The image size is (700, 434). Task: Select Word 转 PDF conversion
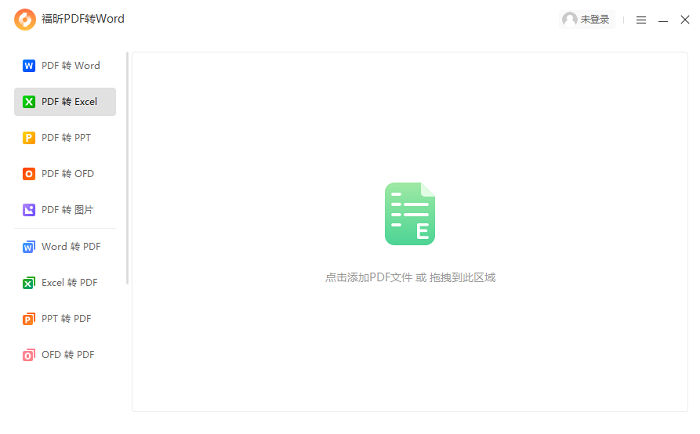pos(65,246)
